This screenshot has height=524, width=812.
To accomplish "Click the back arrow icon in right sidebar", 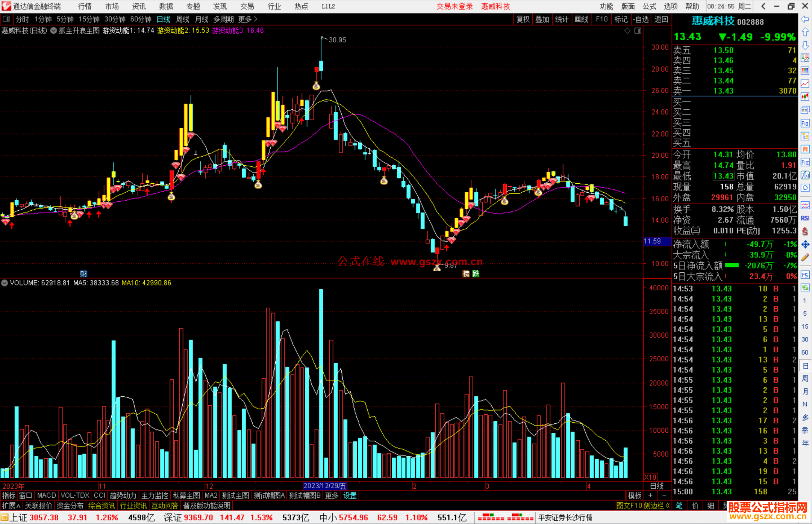I will tap(805, 19).
